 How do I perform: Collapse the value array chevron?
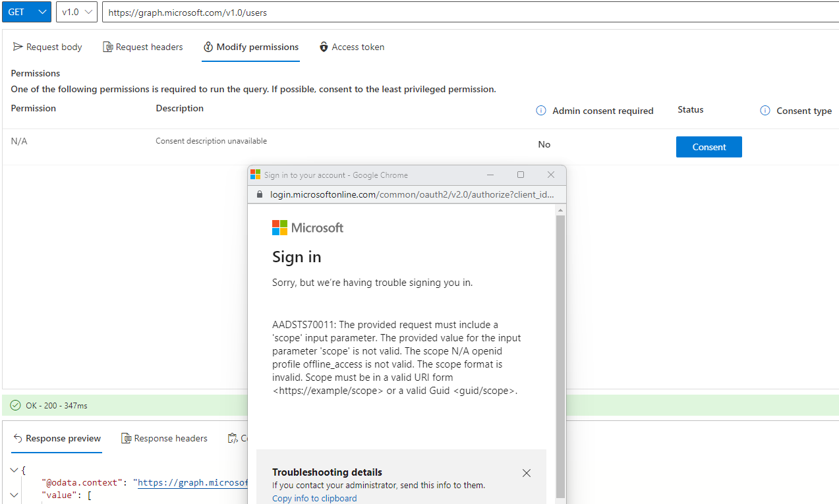pyautogui.click(x=15, y=495)
